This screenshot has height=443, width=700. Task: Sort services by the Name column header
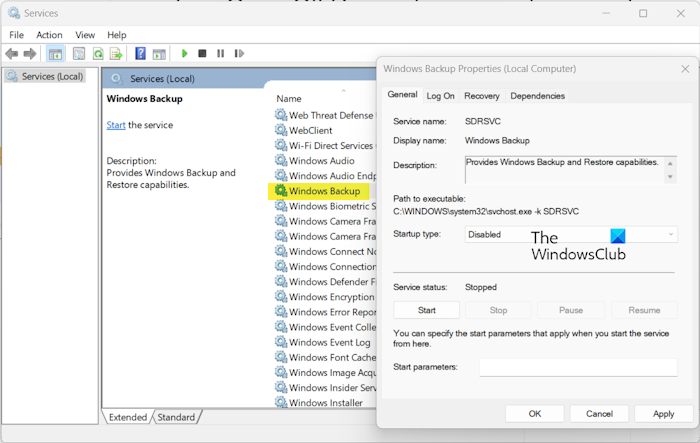point(289,99)
